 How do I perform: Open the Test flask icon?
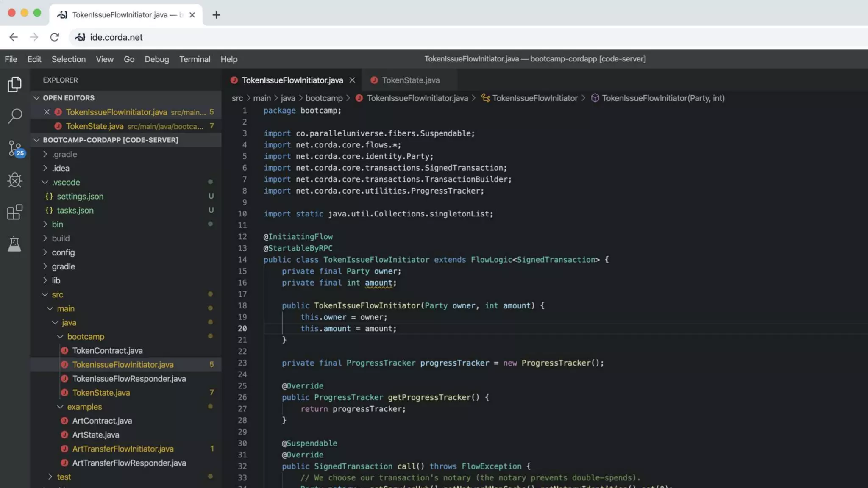(x=14, y=244)
